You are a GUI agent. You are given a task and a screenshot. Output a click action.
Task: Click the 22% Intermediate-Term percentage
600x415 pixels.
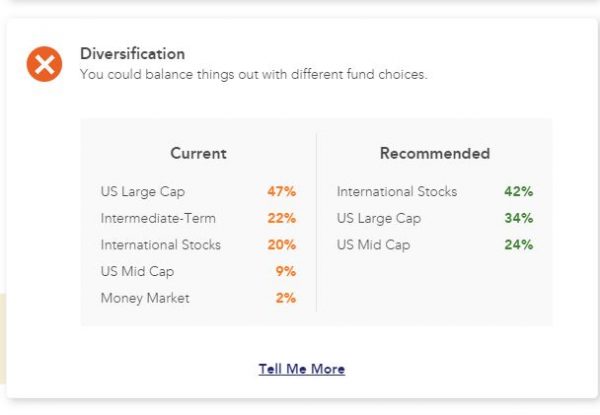click(281, 218)
